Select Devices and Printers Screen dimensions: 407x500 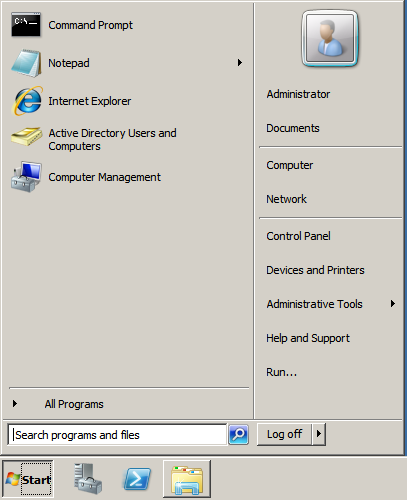[x=315, y=270]
